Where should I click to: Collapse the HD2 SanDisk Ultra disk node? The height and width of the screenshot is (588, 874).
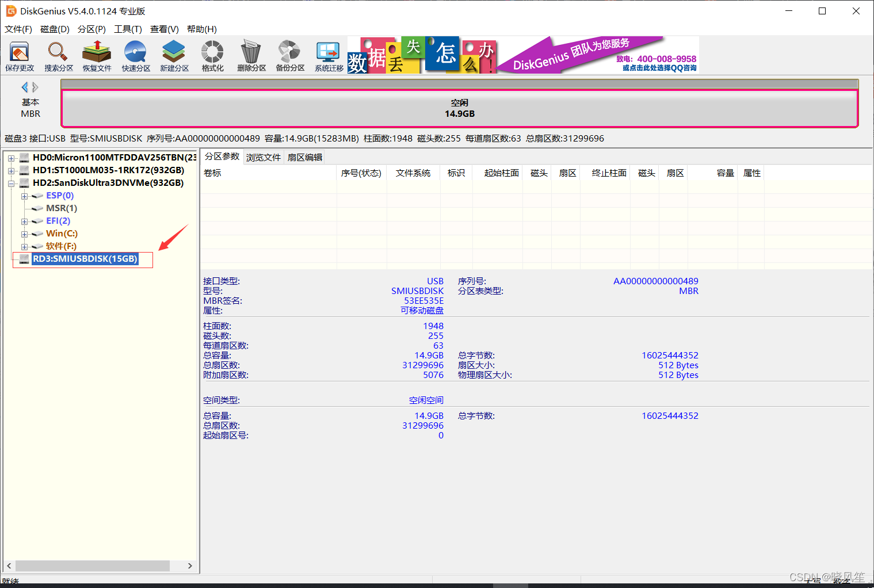point(11,184)
